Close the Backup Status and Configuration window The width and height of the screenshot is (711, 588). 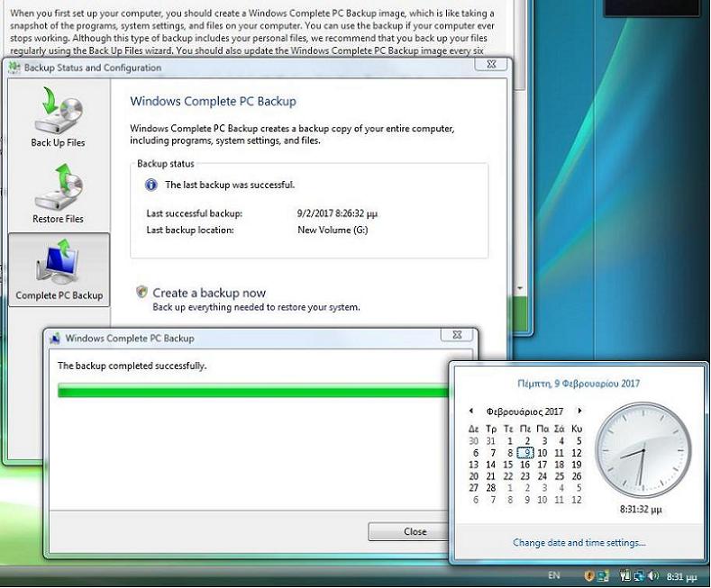(491, 64)
